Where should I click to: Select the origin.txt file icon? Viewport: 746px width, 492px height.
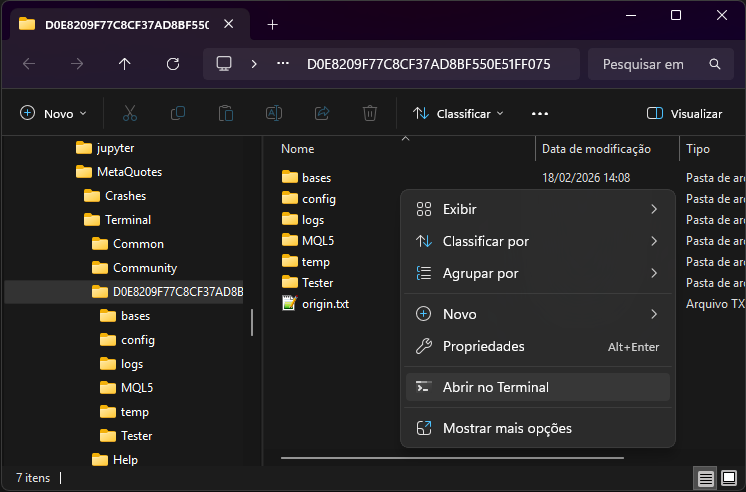(289, 304)
